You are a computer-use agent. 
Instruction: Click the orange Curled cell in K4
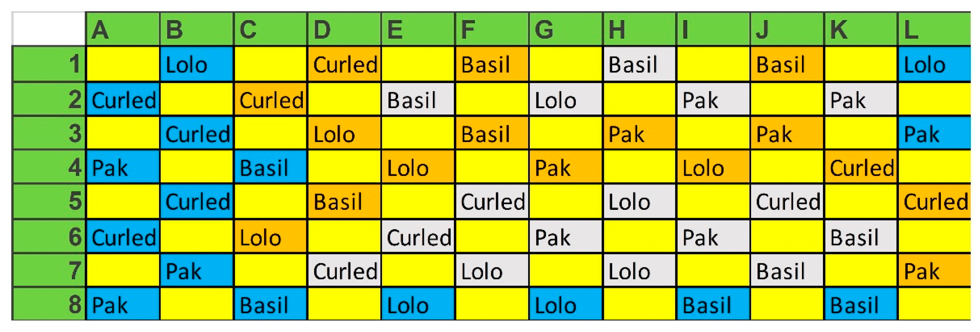[861, 166]
